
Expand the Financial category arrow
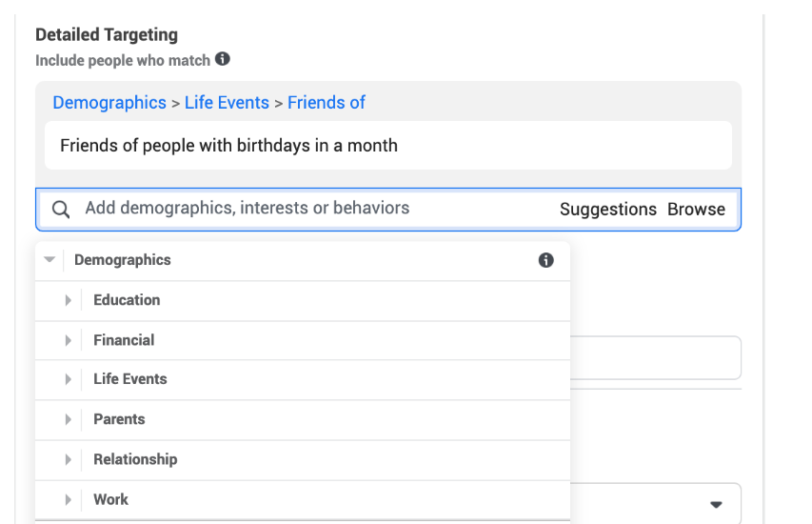point(69,340)
